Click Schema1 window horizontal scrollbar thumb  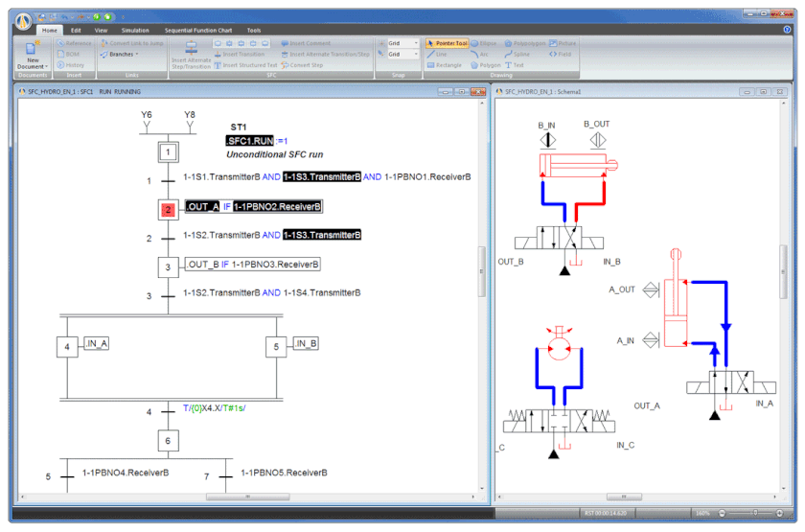[x=624, y=497]
